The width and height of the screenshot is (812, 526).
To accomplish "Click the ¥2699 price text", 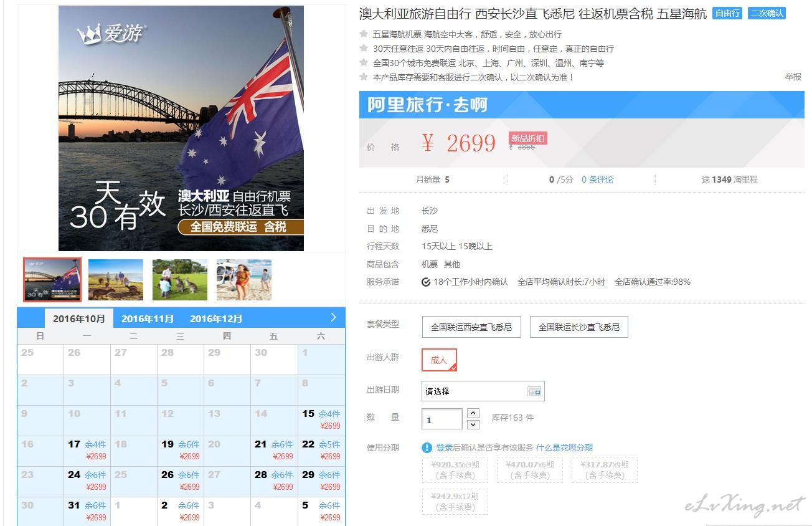I will 458,143.
